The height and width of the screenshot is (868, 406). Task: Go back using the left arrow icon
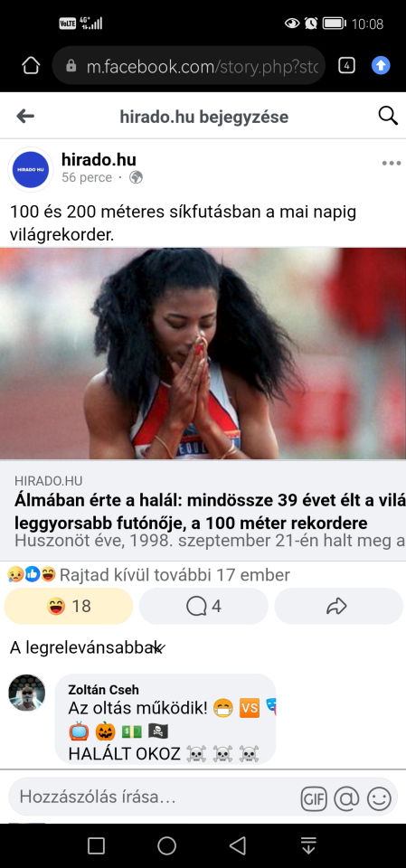coord(25,117)
